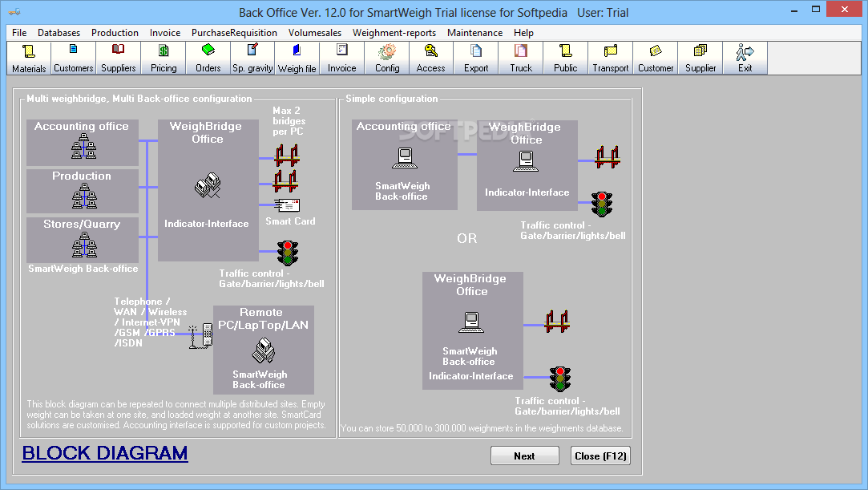Open the Supplier toolbar button

[x=700, y=58]
